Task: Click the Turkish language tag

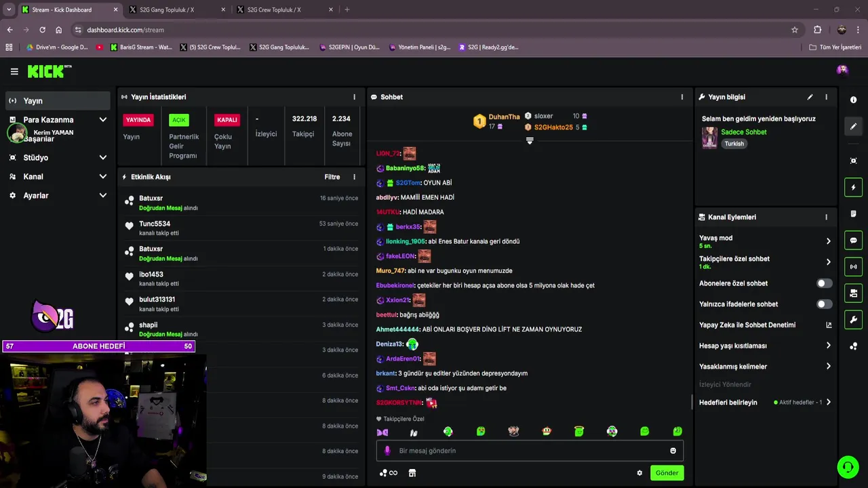Action: pos(734,144)
